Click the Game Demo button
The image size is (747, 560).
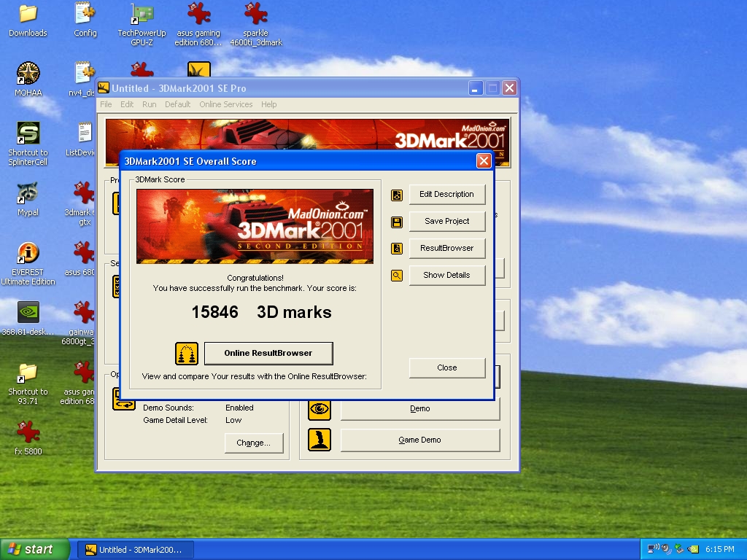click(419, 440)
